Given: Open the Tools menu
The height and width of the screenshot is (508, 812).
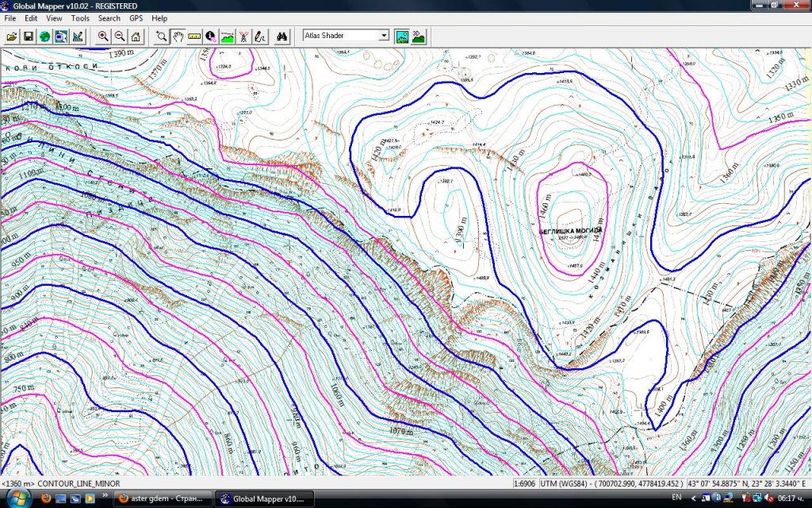Looking at the screenshot, I should point(80,17).
